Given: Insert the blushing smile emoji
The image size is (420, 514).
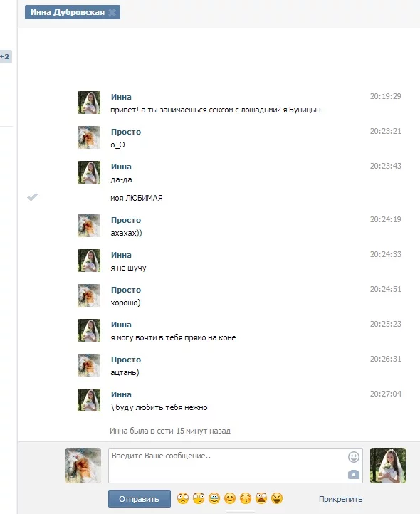Looking at the screenshot, I should [x=230, y=498].
